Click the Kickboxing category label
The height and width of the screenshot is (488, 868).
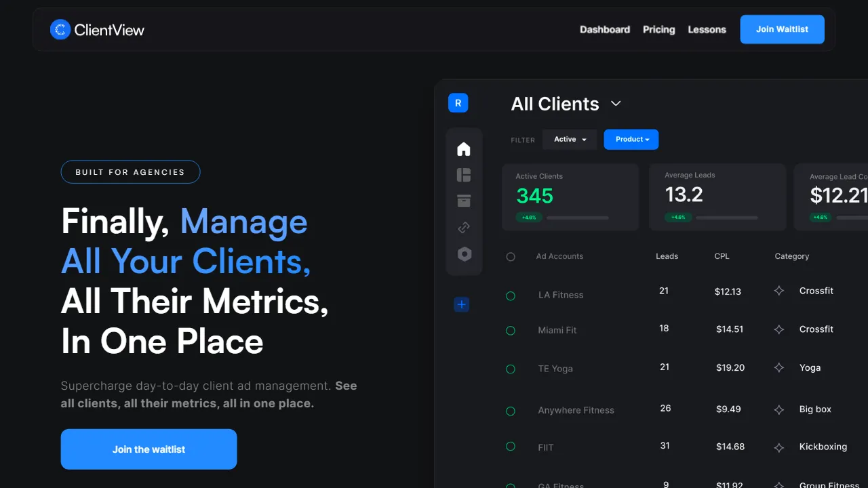(x=823, y=447)
